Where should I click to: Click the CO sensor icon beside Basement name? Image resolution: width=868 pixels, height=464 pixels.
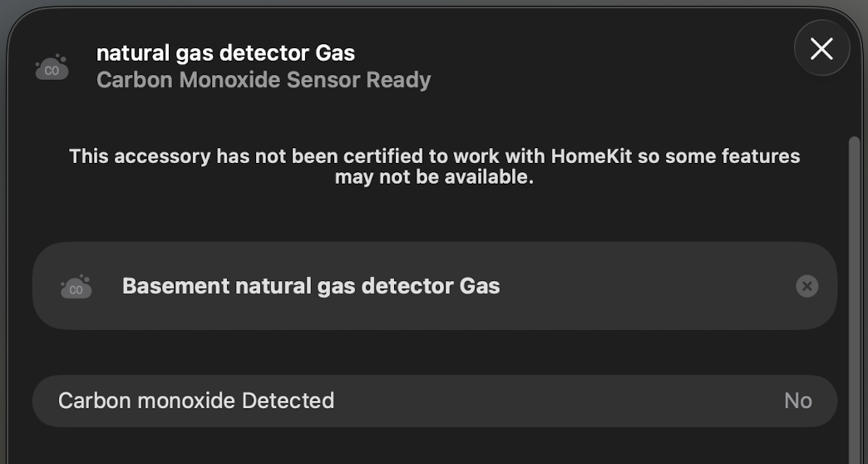[x=76, y=287]
